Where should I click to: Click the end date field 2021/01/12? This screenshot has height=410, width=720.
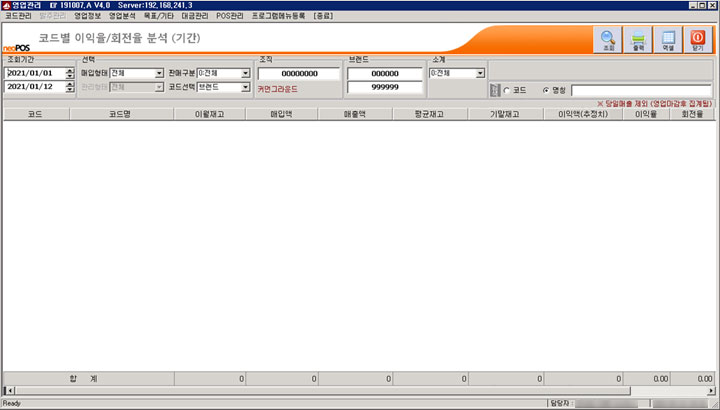point(35,86)
